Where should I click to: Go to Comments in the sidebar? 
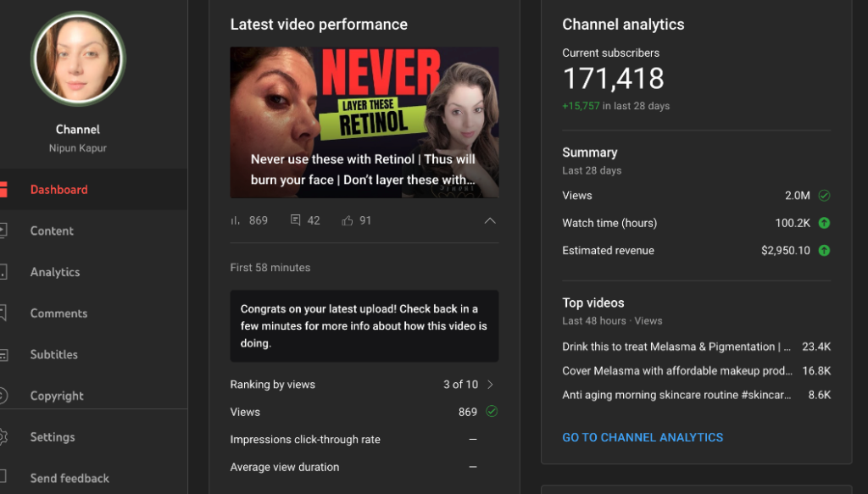pyautogui.click(x=58, y=314)
